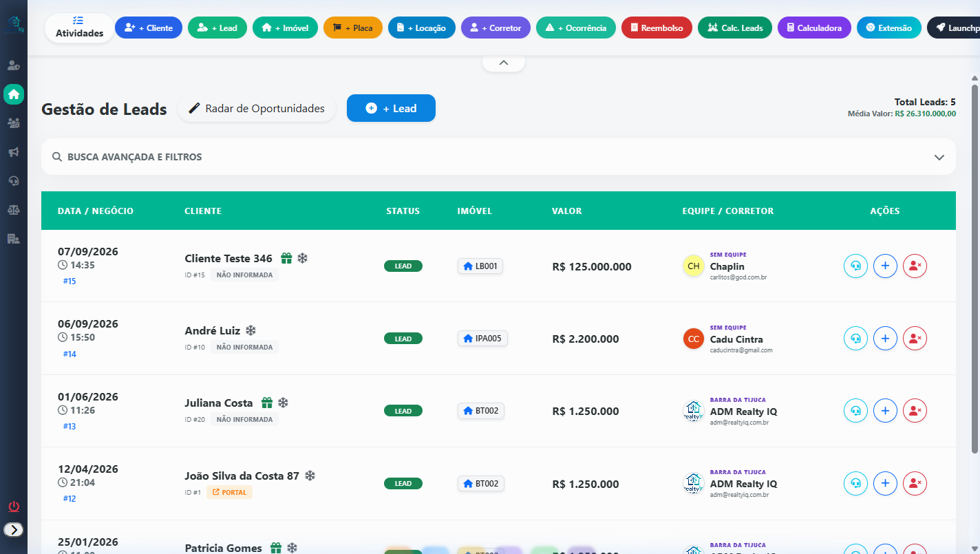980x554 pixels.
Task: Remove lead Juliana Costa with red user icon
Action: 915,411
